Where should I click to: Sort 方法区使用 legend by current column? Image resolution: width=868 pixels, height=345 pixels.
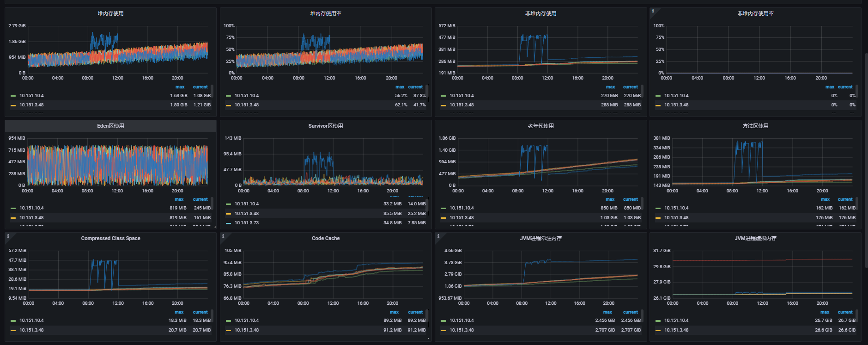pos(845,199)
